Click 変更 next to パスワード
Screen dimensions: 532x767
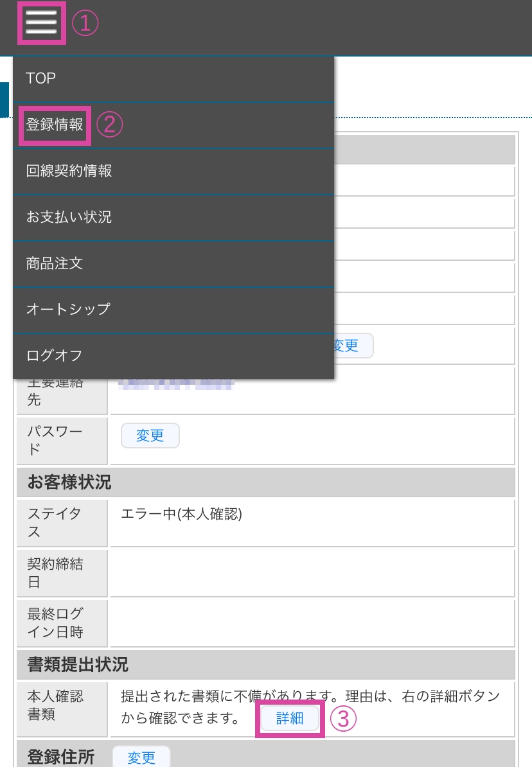[150, 436]
